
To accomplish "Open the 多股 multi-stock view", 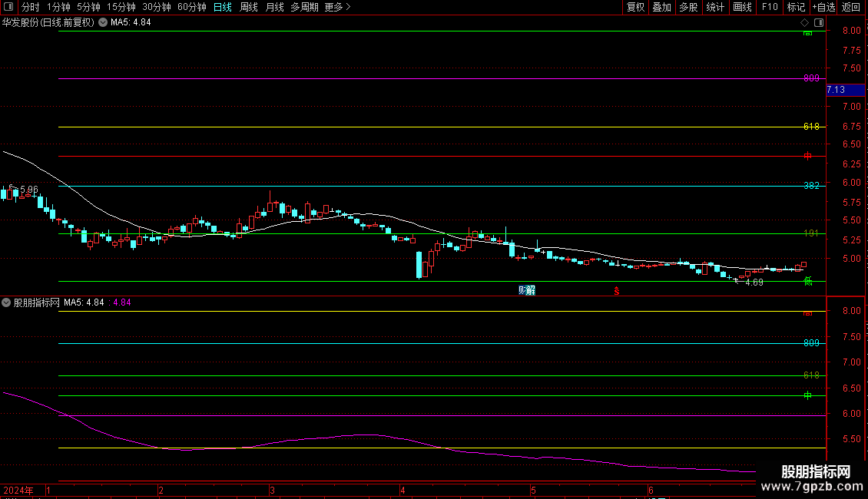I will 688,7.
